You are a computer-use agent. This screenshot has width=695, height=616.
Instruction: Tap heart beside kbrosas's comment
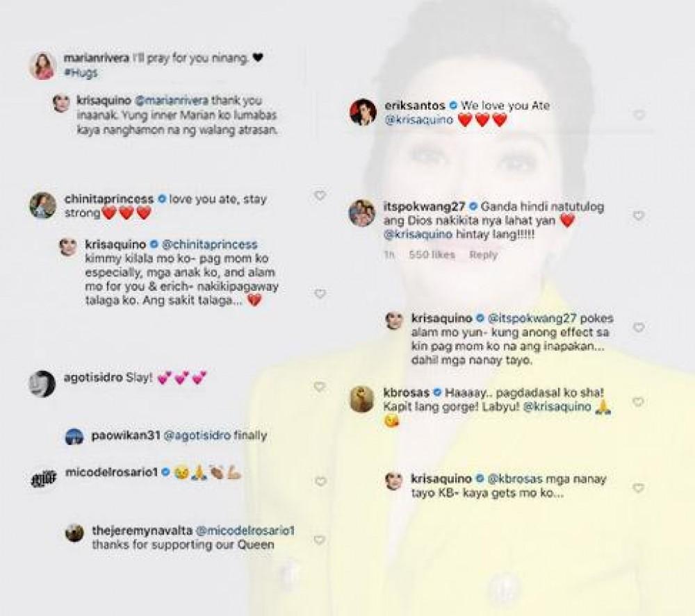(x=638, y=401)
